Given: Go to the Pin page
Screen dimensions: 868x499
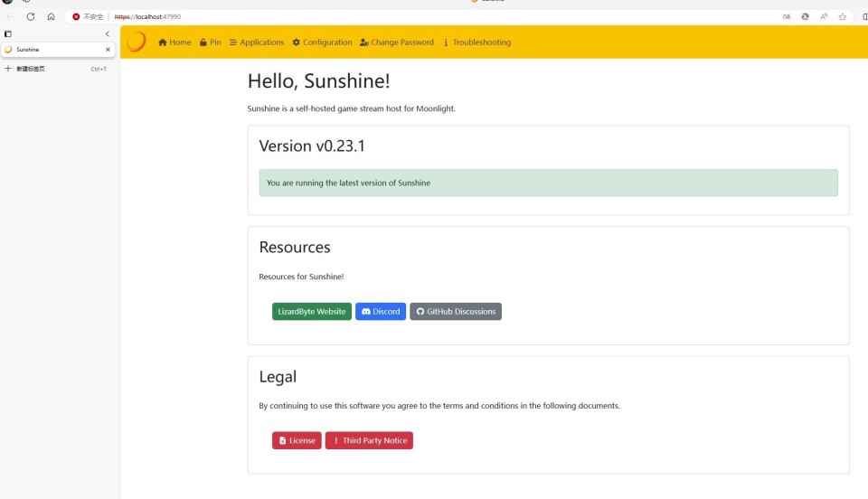Looking at the screenshot, I should pyautogui.click(x=210, y=42).
